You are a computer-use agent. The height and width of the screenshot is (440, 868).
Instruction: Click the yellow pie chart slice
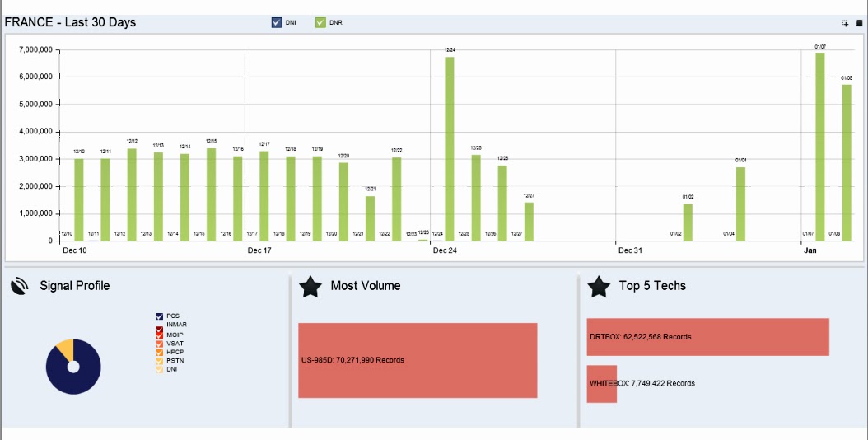coord(66,349)
